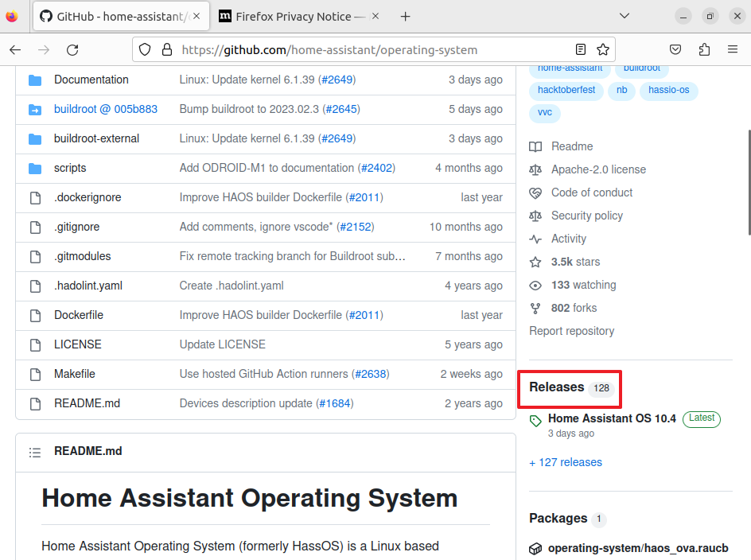Bookmark this page with the star icon

603,49
